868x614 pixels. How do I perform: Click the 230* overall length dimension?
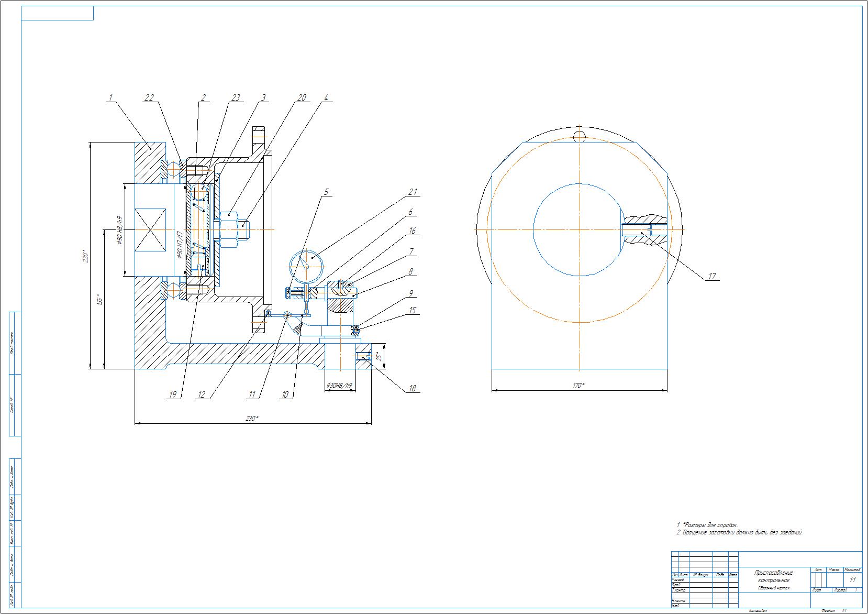coord(252,418)
